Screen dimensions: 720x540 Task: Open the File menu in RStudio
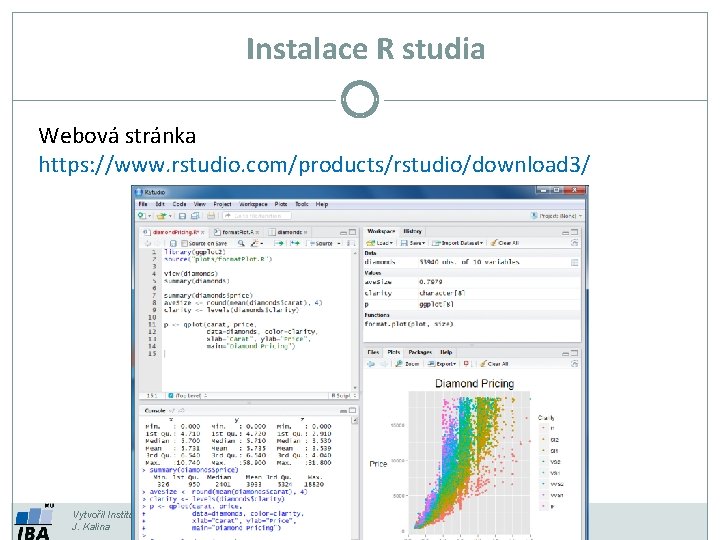pyautogui.click(x=143, y=204)
